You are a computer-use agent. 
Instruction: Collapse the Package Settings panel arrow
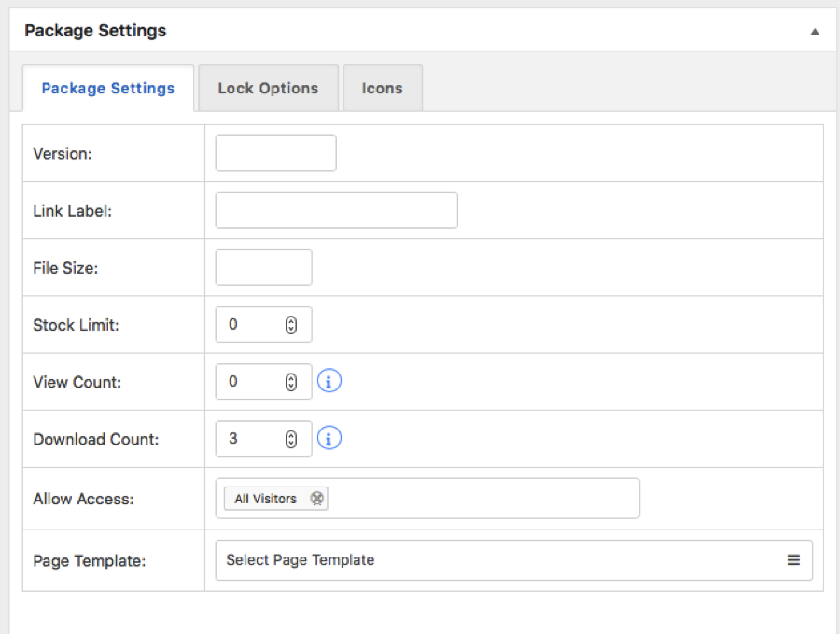pyautogui.click(x=815, y=31)
